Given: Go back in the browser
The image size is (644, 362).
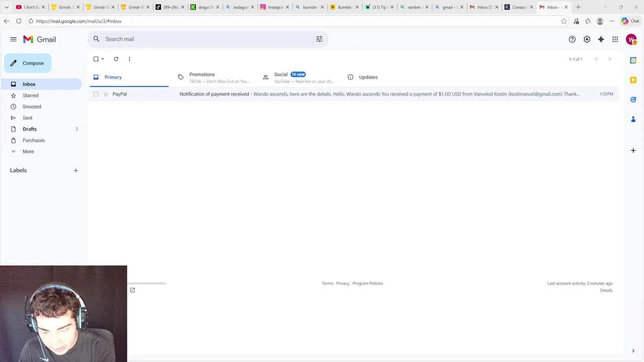Looking at the screenshot, I should (6, 21).
